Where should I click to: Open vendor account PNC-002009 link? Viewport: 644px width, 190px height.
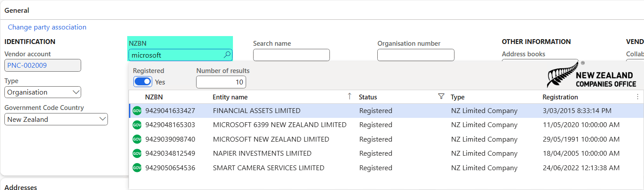point(27,66)
